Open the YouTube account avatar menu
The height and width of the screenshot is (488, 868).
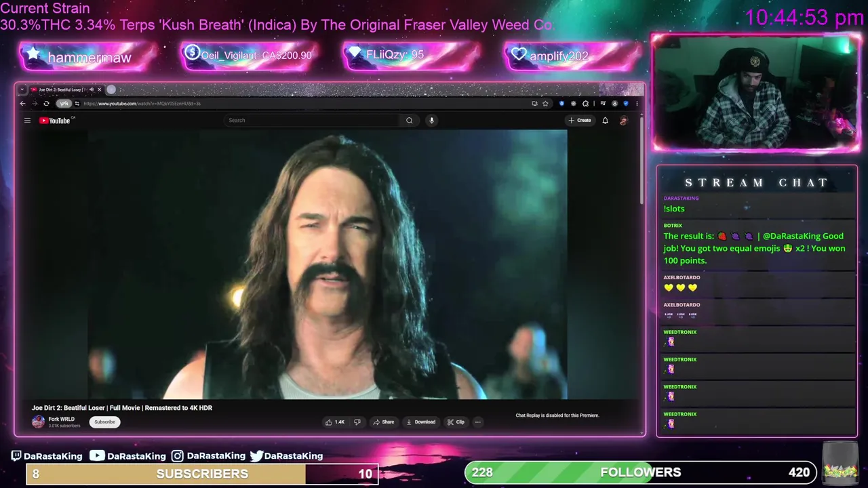(x=624, y=121)
